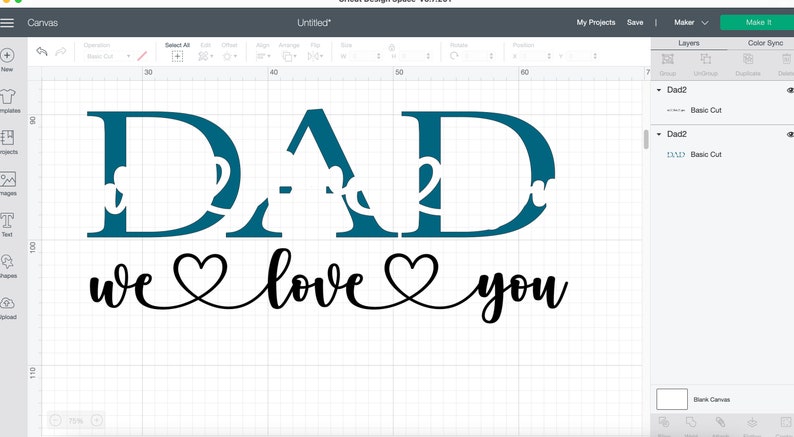This screenshot has height=437, width=794.
Task: Switch to the Color Sync tab
Action: pos(765,43)
